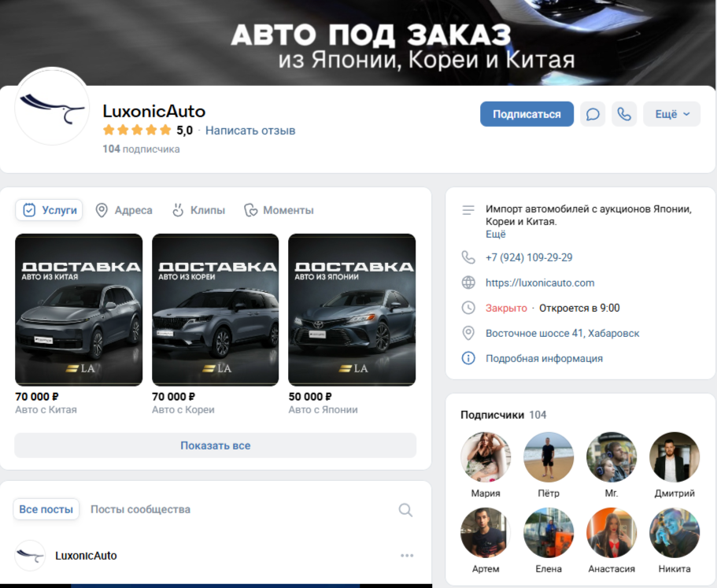Viewport: 717px width, 588px height.
Task: Open the Написать отзыв link
Action: coord(249,131)
